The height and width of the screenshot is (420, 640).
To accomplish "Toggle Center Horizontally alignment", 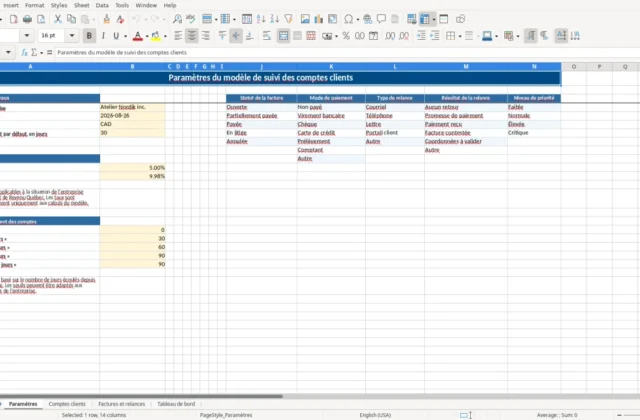I will pos(191,36).
